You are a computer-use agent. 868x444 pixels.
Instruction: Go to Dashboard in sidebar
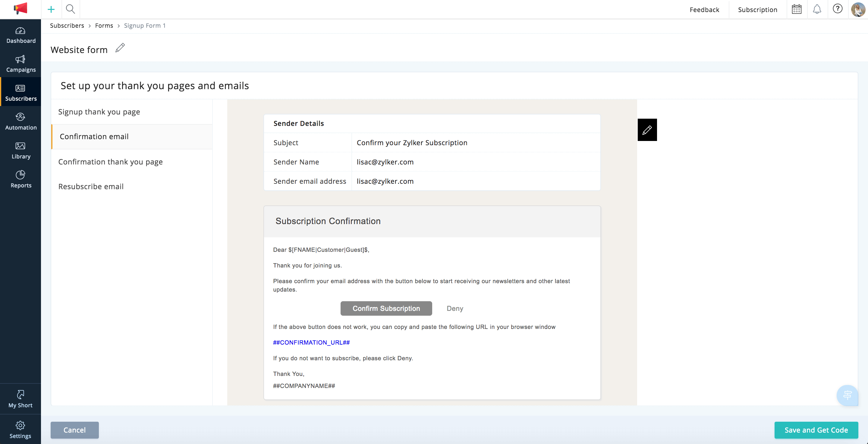20,35
